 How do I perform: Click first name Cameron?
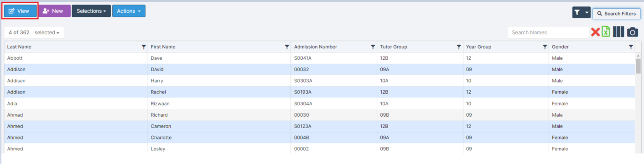coord(161,126)
